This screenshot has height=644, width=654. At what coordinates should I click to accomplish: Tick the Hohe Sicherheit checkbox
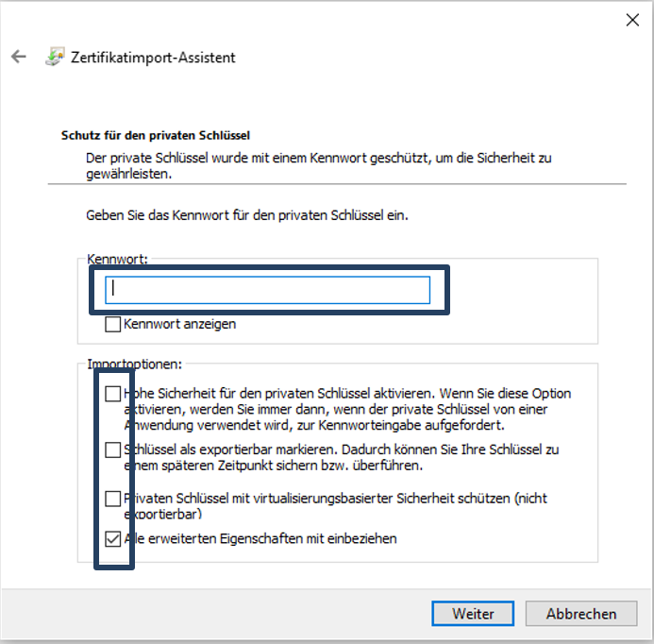[x=113, y=394]
